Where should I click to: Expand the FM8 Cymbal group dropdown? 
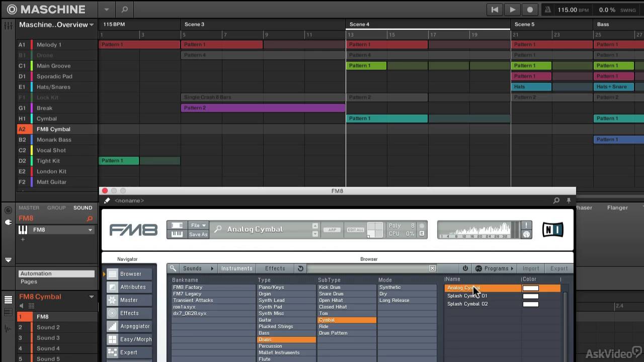coord(91,297)
